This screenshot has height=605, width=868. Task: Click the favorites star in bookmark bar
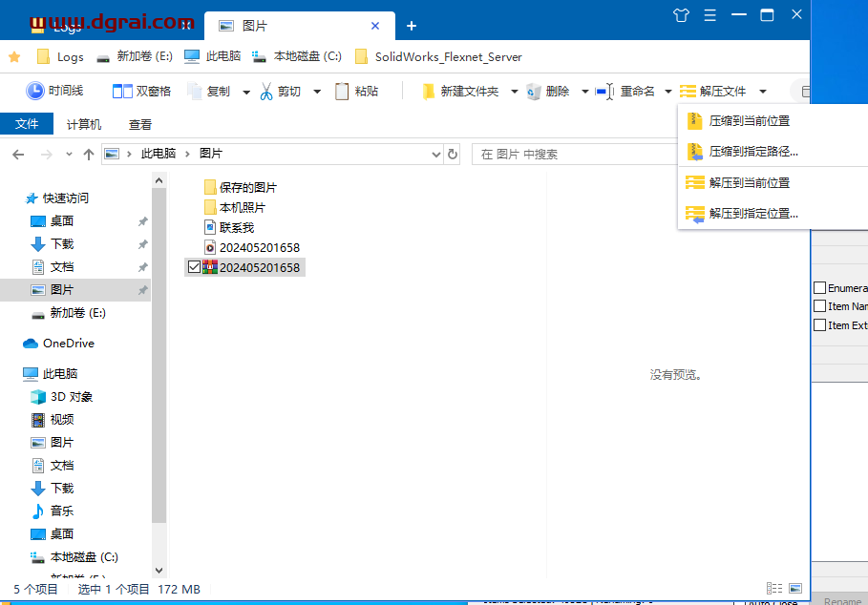14,57
